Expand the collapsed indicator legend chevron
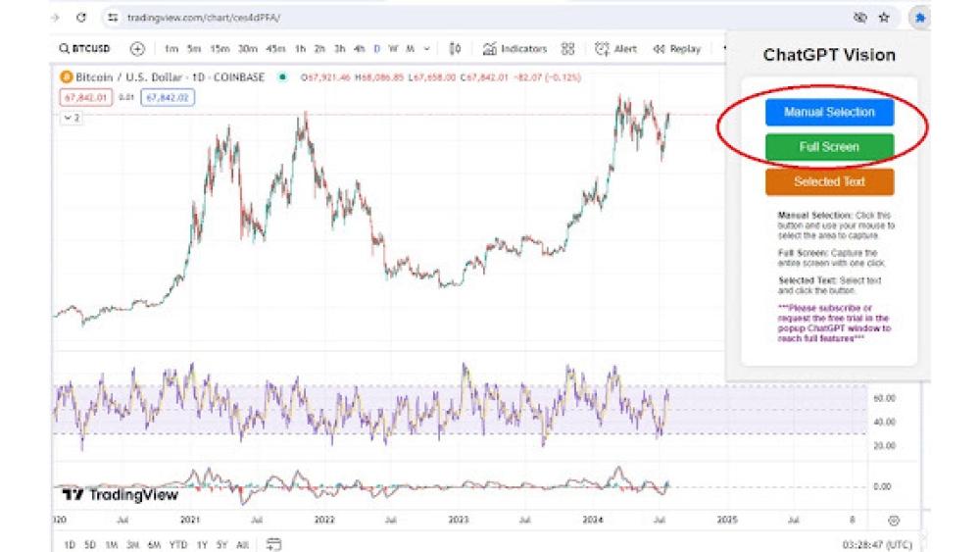The height and width of the screenshot is (552, 980). [71, 118]
